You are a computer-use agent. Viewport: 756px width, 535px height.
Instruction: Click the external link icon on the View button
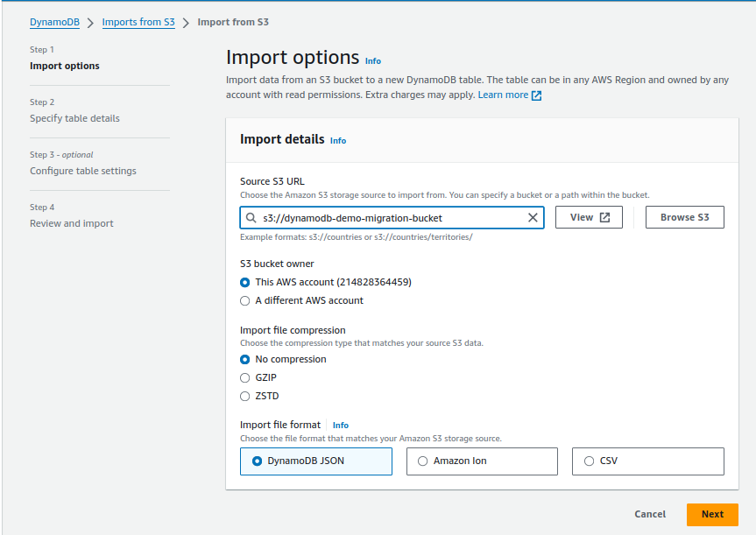click(x=604, y=217)
